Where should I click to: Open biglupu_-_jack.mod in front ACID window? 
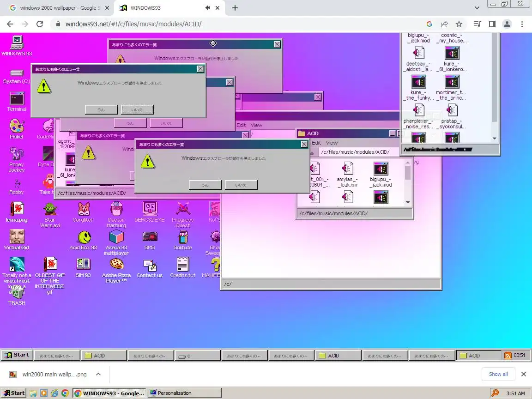tap(381, 175)
